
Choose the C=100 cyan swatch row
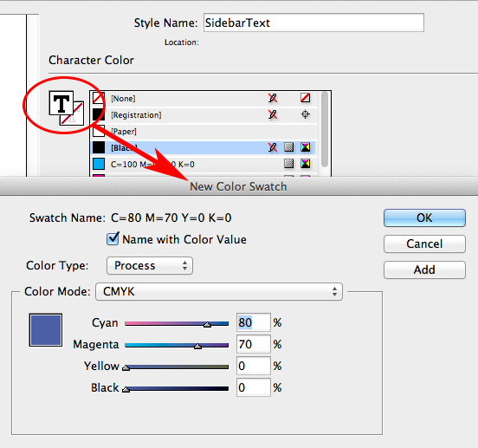pos(204,165)
